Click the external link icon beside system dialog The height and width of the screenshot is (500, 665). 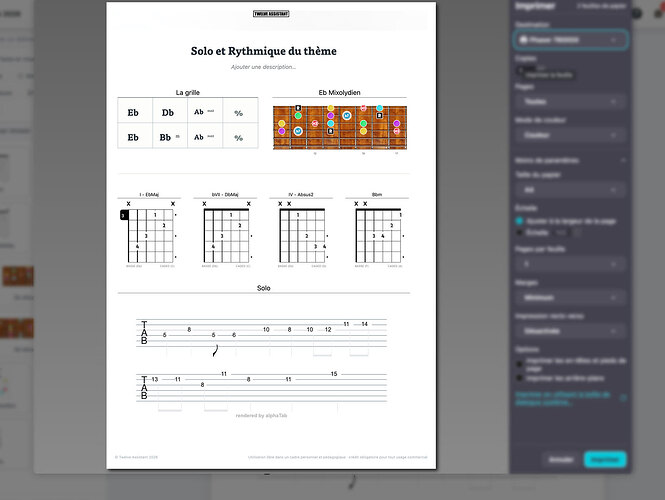click(x=623, y=398)
